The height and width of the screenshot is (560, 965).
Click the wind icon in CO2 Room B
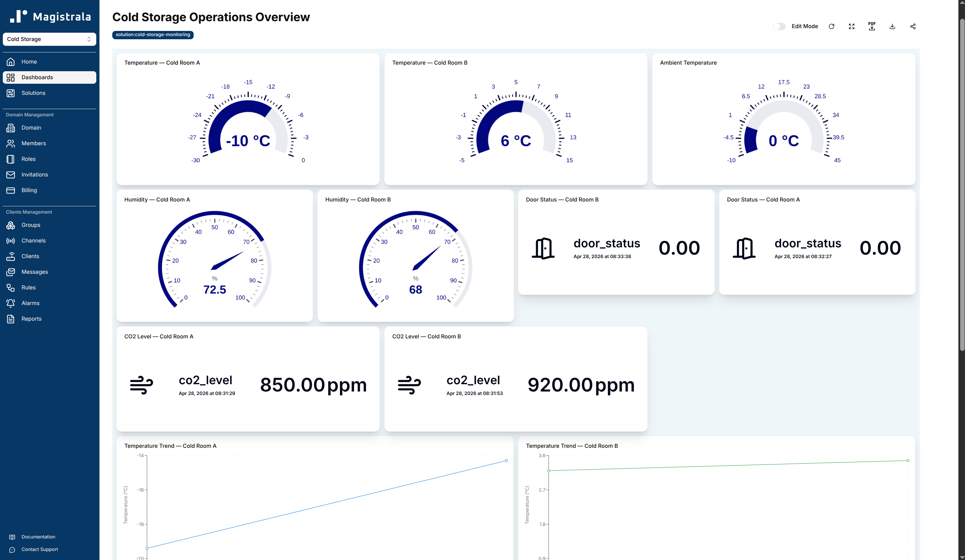coord(409,385)
